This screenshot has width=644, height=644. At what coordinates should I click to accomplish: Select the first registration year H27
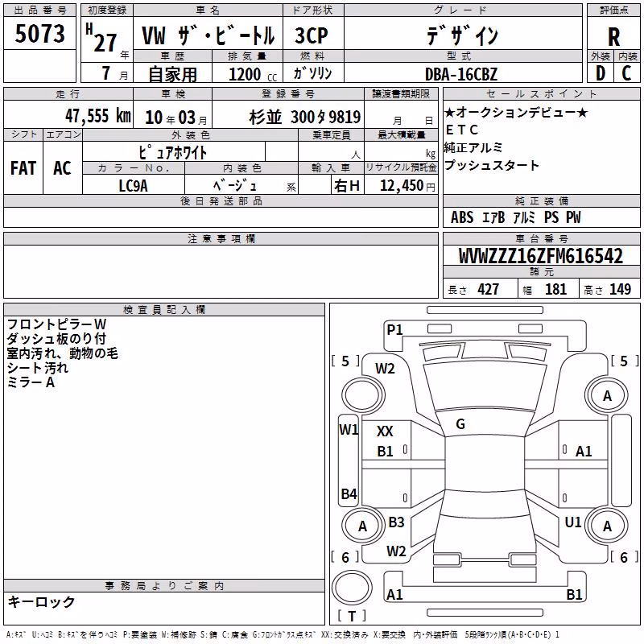101,38
